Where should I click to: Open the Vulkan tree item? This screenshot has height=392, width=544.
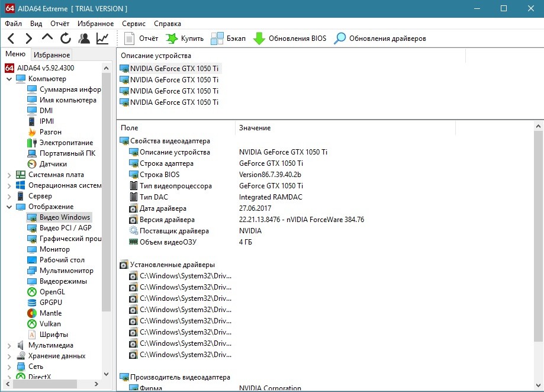(x=44, y=324)
